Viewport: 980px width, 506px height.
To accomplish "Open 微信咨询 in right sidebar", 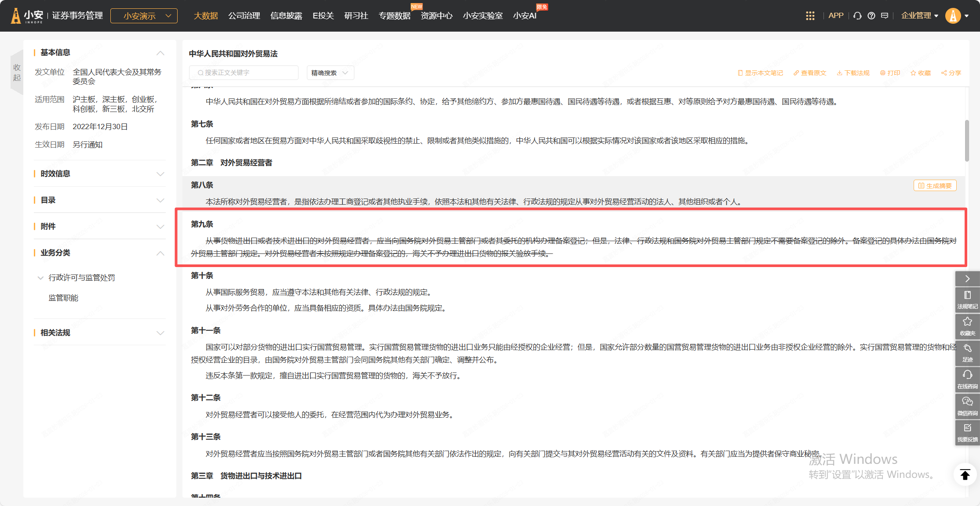I will pyautogui.click(x=967, y=406).
